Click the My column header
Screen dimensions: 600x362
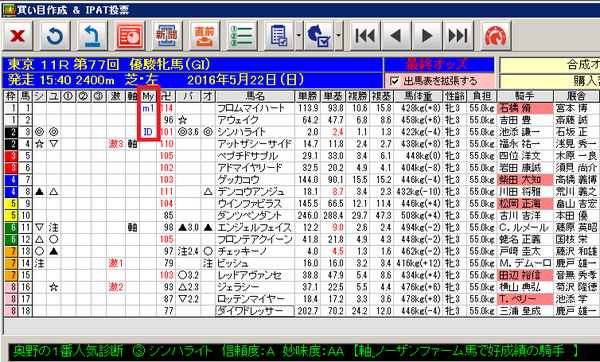[x=148, y=96]
